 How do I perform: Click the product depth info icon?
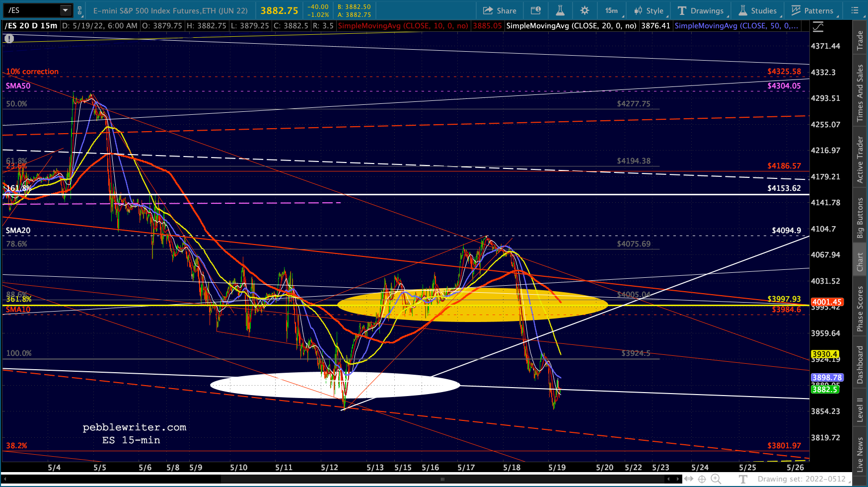pos(535,10)
